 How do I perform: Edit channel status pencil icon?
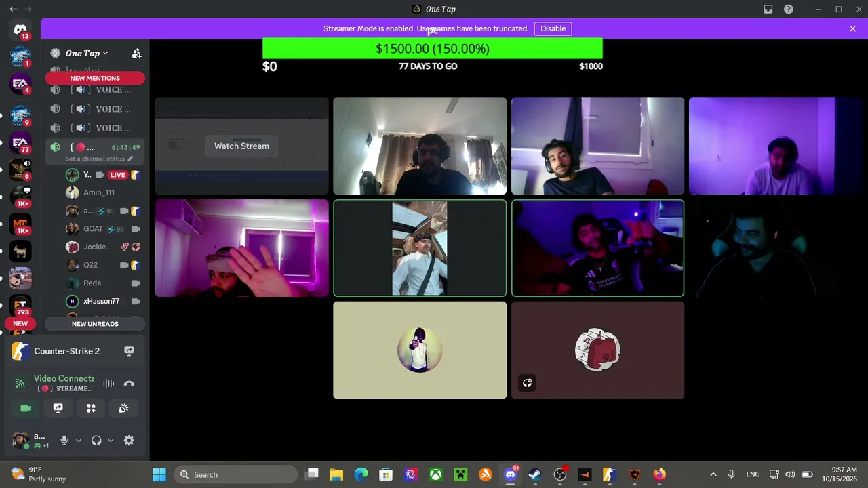coord(130,159)
